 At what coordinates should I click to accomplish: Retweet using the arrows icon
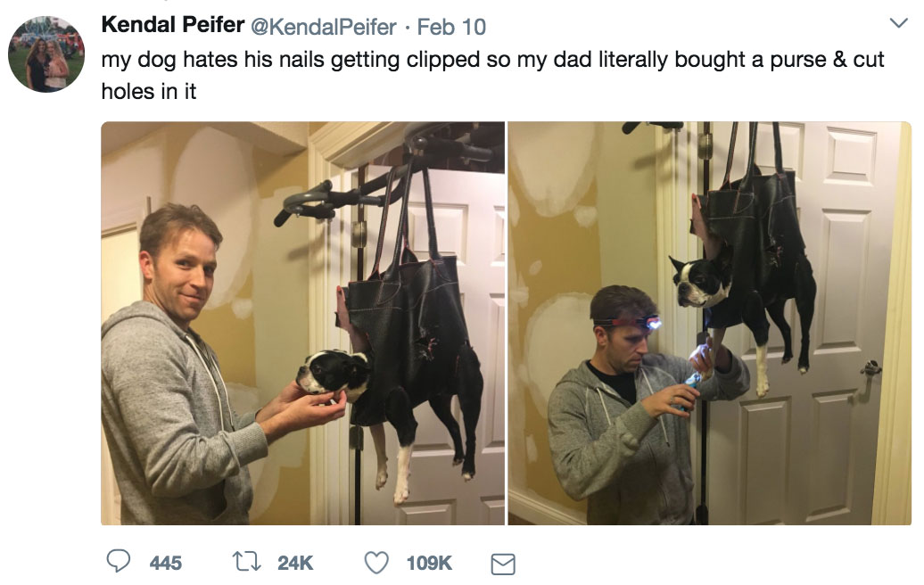click(x=246, y=562)
